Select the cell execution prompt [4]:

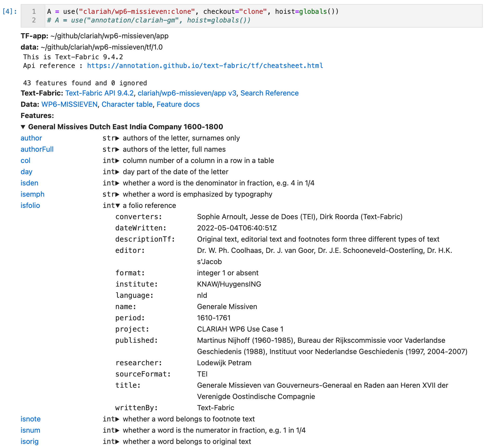(10, 11)
